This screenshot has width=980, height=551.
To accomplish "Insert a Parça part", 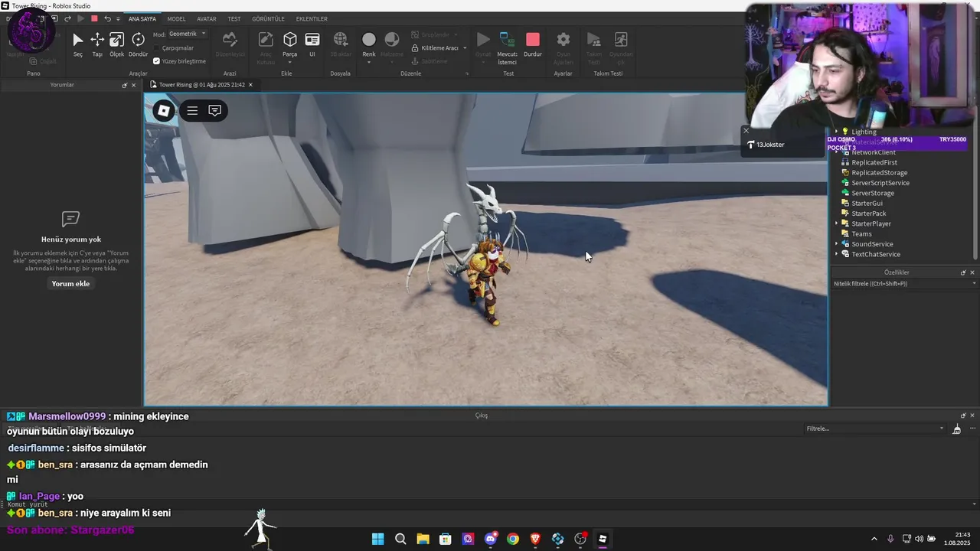I will pos(289,44).
